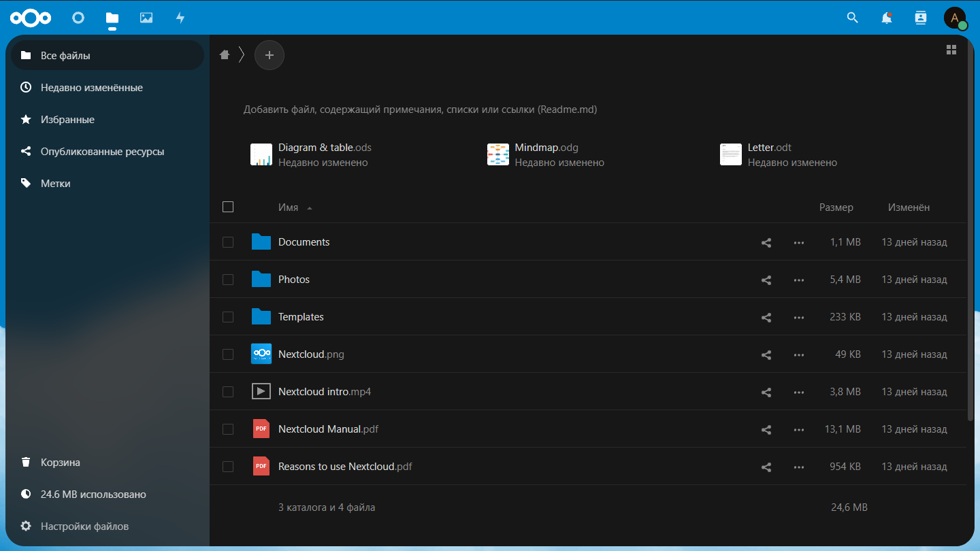Open the user avatar account menu
Viewport: 980px width, 551px height.
(954, 18)
